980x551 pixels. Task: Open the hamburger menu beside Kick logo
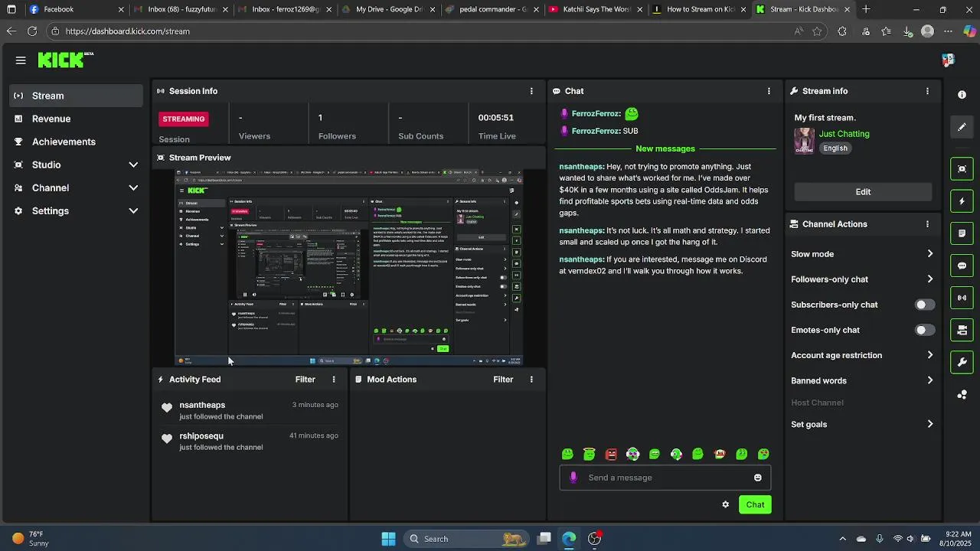click(x=21, y=60)
